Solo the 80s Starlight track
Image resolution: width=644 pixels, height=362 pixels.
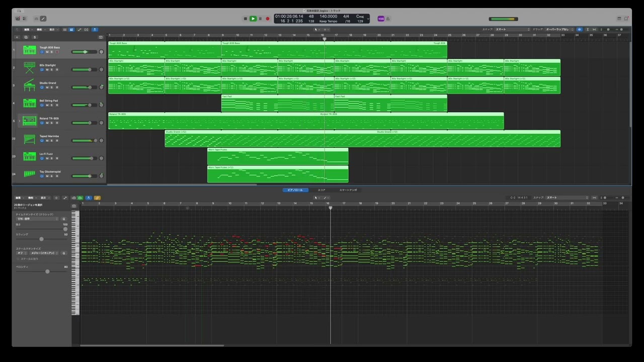click(x=51, y=69)
